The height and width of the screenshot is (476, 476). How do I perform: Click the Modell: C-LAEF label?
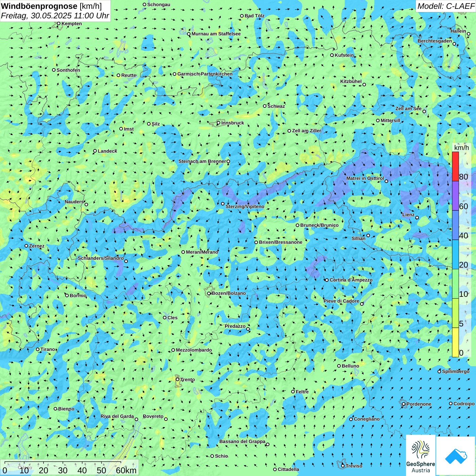pyautogui.click(x=446, y=6)
